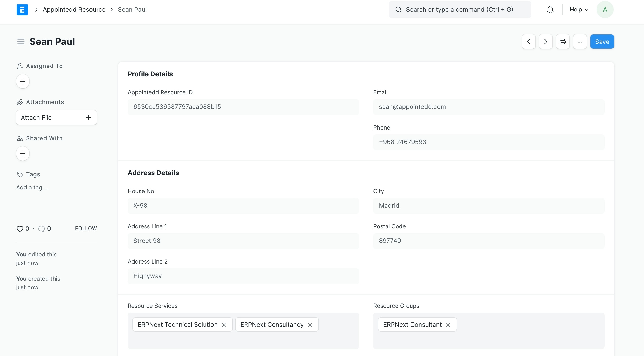Like this document with the heart icon

[20, 229]
